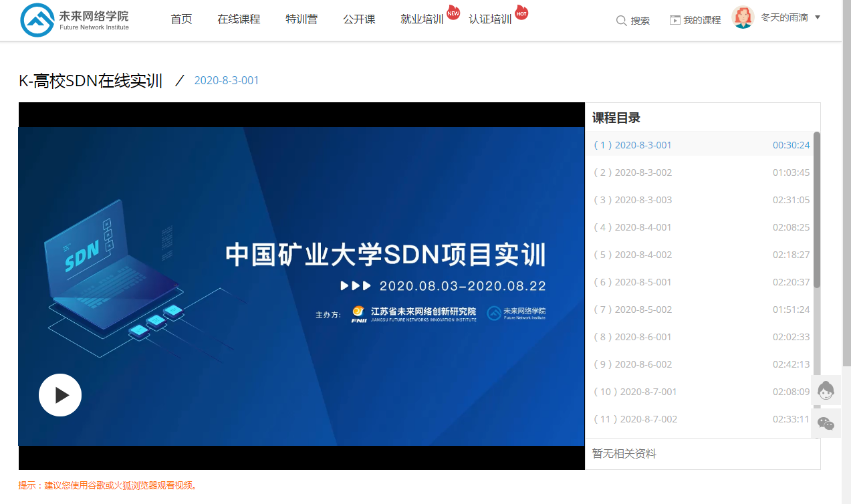Viewport: 851px width, 504px height.
Task: Click the browser hint text 提示
Action: [108, 485]
